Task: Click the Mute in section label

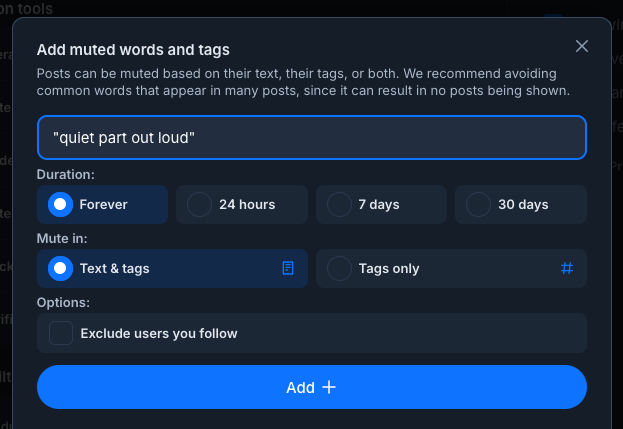Action: (x=62, y=238)
